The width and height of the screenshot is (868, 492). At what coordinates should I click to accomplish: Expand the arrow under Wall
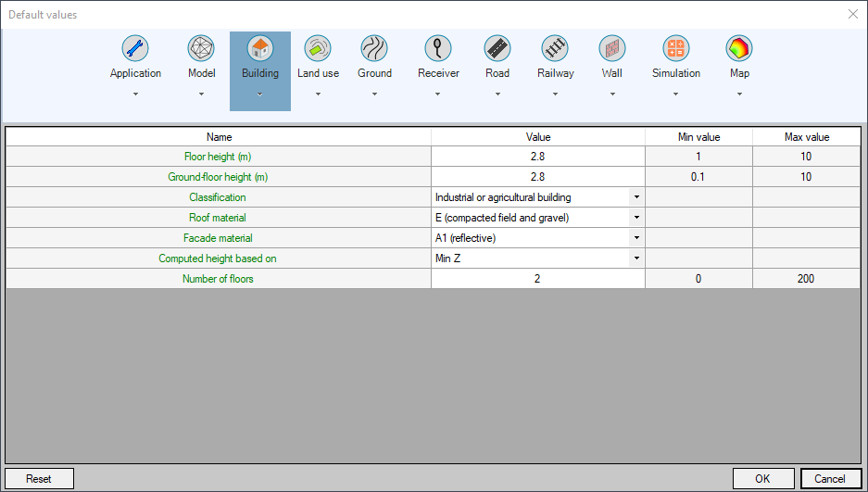612,95
